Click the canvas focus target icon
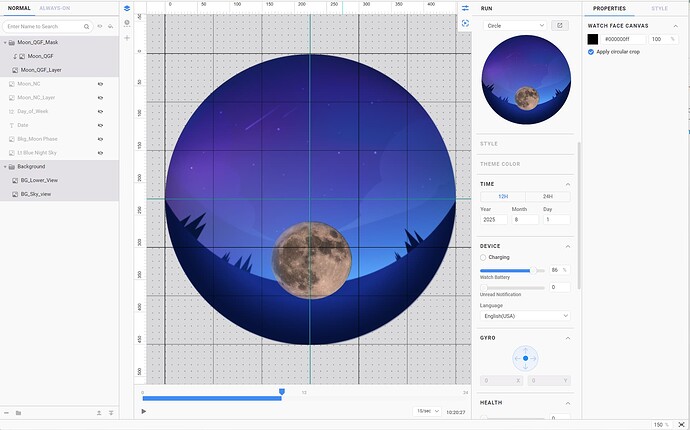Image resolution: width=690 pixels, height=430 pixels. (465, 23)
